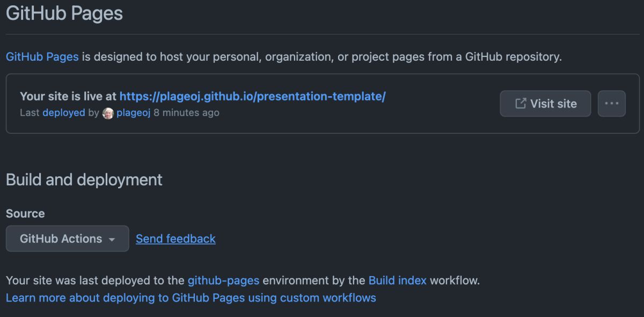
Task: Open the three-dots more options menu
Action: point(612,104)
